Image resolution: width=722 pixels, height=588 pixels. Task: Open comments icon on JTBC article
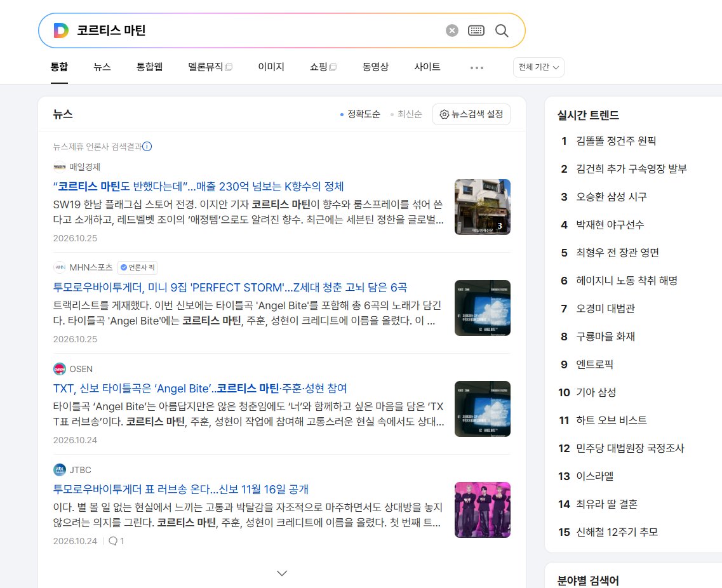pos(113,541)
